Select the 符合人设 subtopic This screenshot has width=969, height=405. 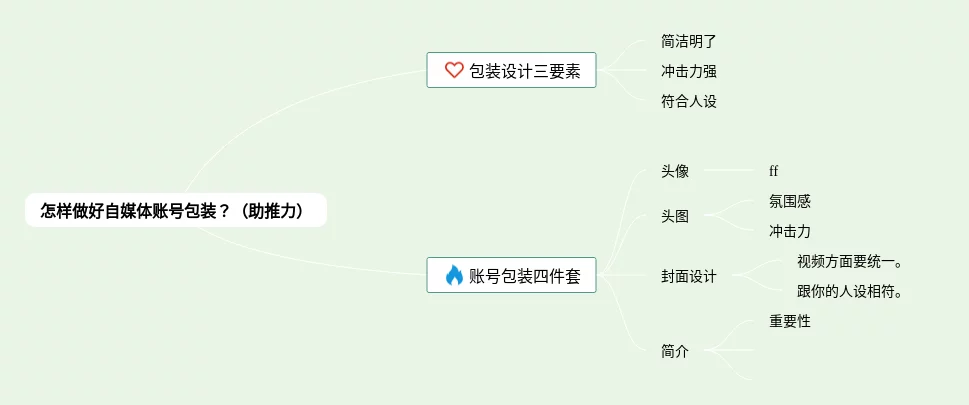[688, 101]
